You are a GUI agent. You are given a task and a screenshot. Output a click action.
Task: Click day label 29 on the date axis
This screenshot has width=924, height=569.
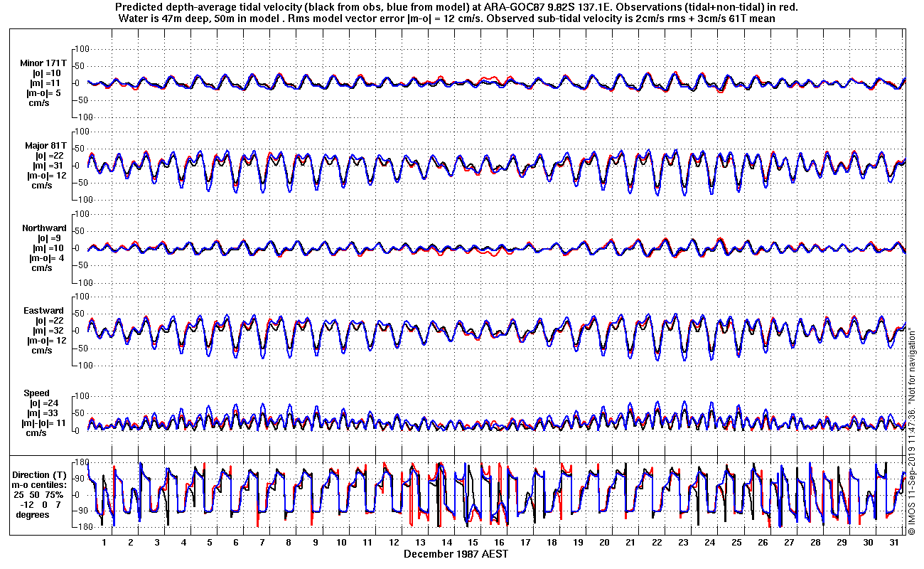tap(842, 542)
